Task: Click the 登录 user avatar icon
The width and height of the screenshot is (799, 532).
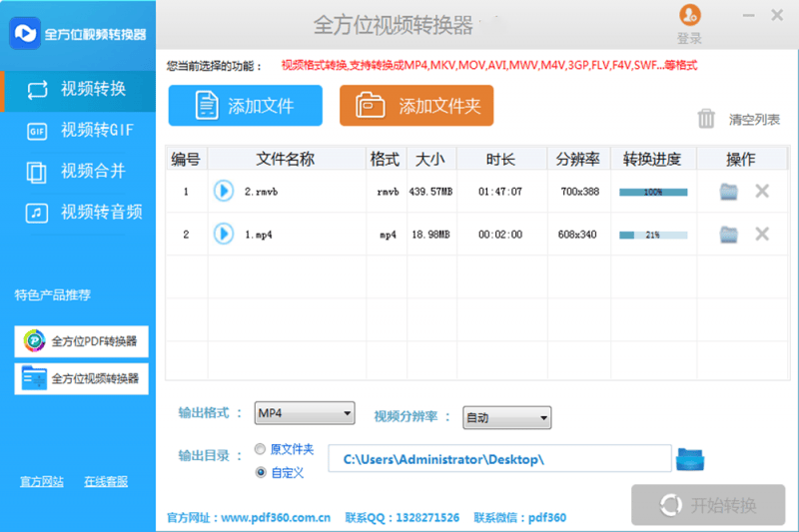Action: point(690,15)
